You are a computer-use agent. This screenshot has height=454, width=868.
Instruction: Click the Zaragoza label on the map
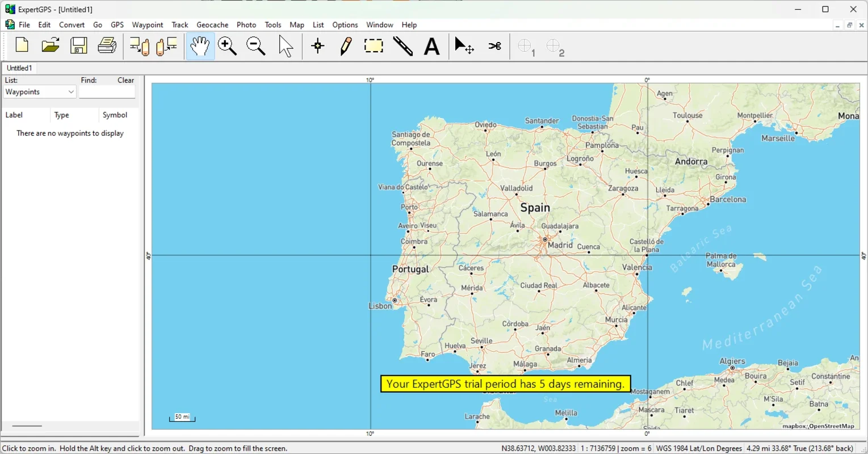pos(623,188)
